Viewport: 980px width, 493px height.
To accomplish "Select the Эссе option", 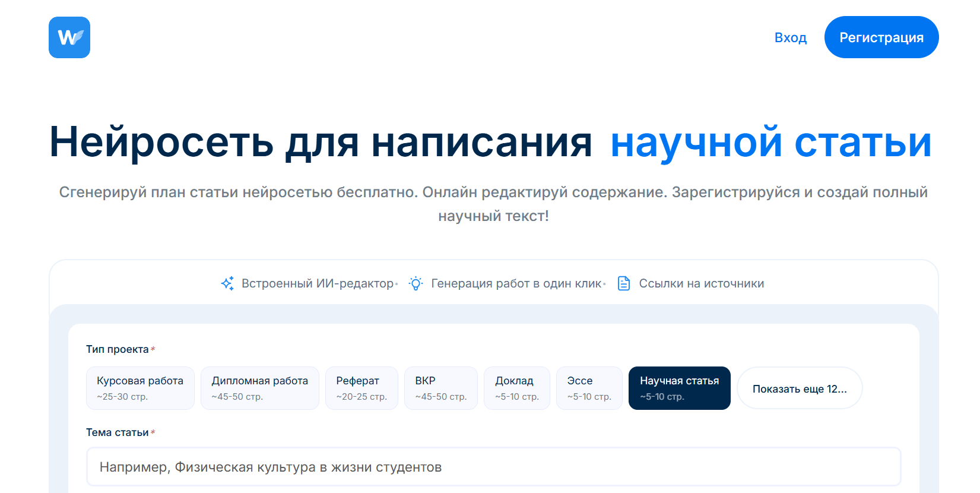I will 589,388.
